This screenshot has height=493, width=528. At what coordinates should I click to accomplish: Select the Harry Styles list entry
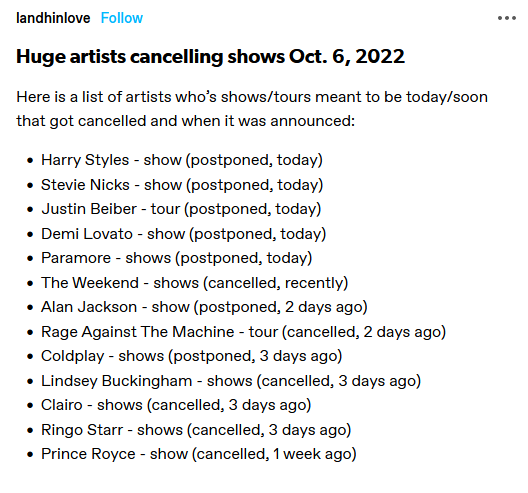(182, 160)
